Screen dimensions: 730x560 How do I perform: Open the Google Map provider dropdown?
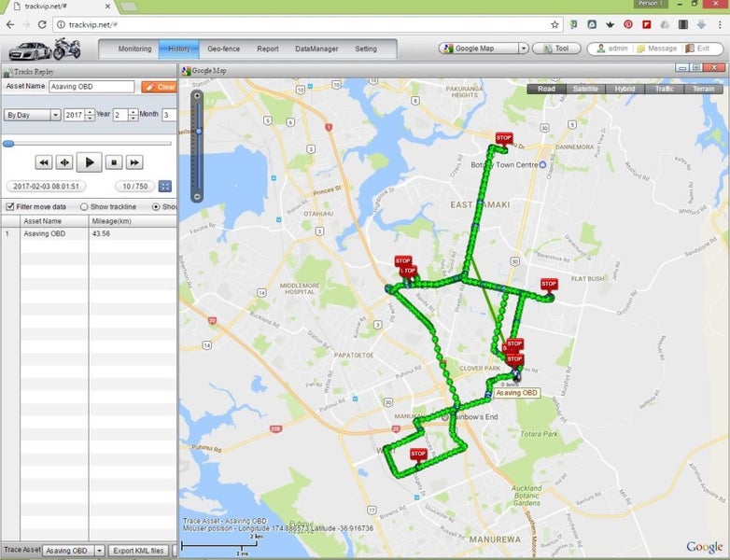click(524, 49)
